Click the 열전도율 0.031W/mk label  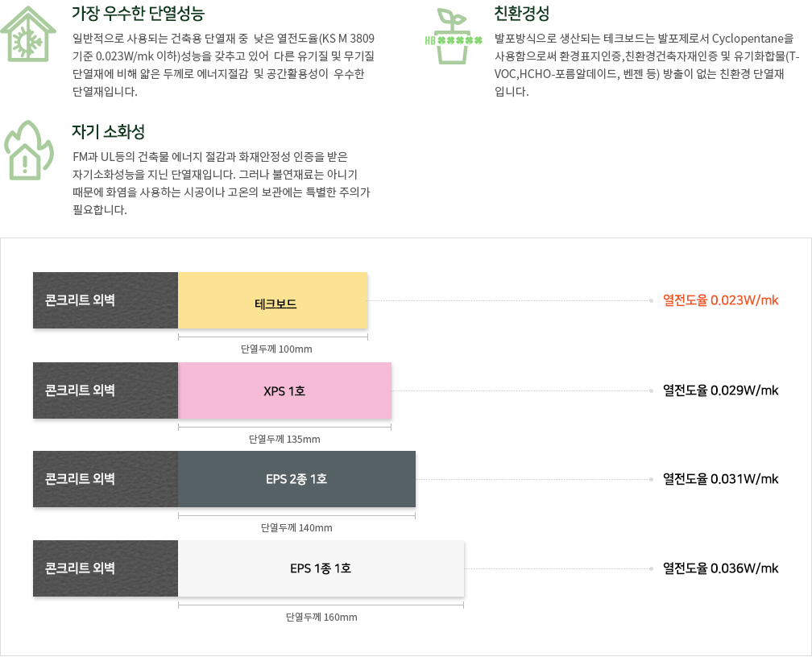[x=720, y=479]
